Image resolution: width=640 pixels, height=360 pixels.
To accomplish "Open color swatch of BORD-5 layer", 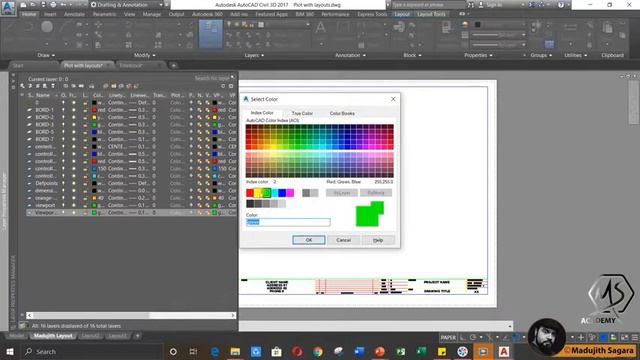I will (x=94, y=132).
